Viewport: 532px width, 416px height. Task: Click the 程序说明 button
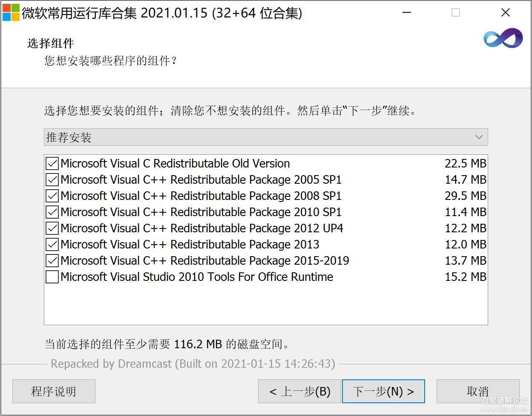point(54,391)
